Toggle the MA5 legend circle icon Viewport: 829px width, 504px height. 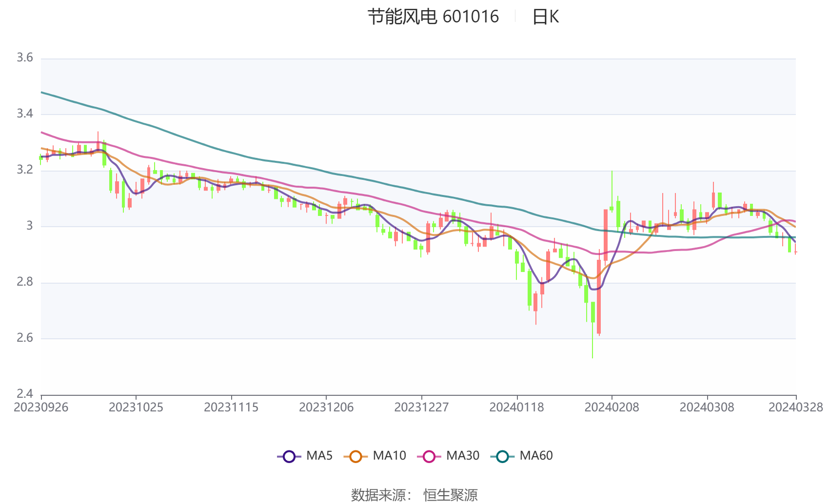click(x=289, y=457)
